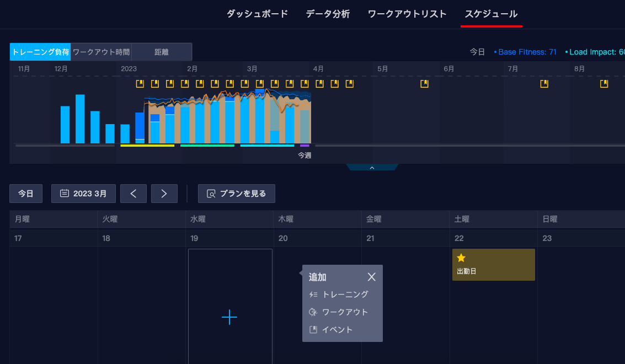
Task: Open the データ分析 tab
Action: (x=328, y=14)
